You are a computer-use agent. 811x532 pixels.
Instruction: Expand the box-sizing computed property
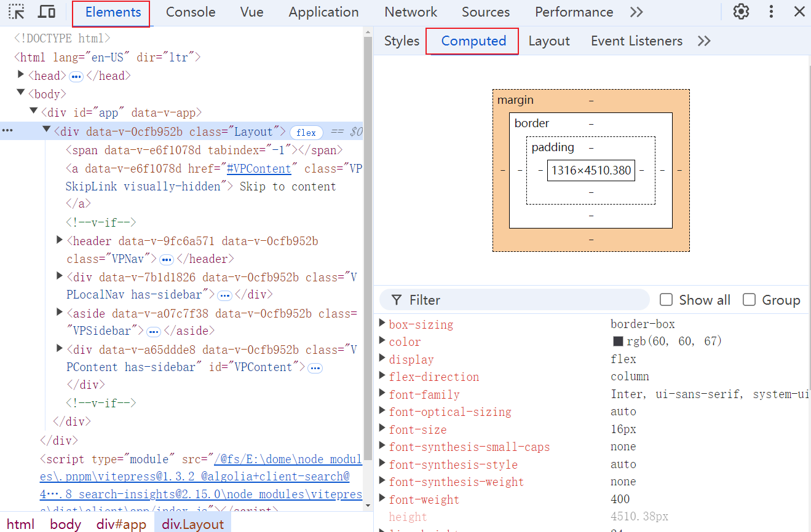coord(382,324)
